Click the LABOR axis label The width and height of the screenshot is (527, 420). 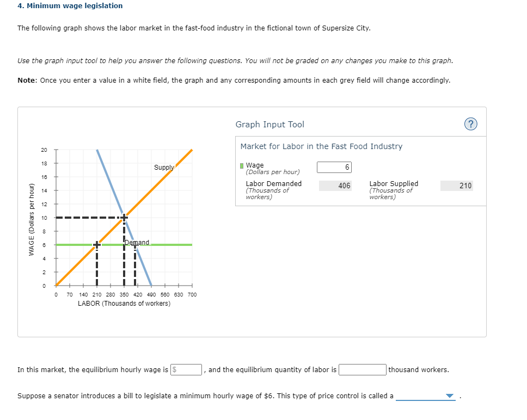(124, 304)
